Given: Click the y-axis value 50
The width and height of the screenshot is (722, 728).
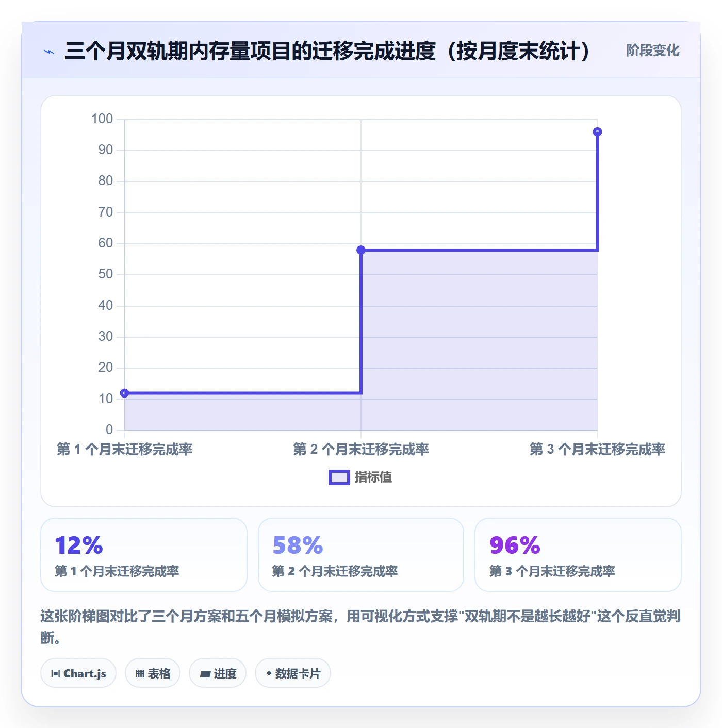Looking at the screenshot, I should click(106, 274).
